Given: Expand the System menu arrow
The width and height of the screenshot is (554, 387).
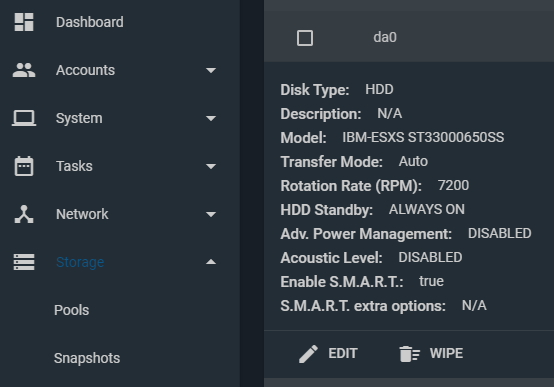Looking at the screenshot, I should 211,118.
